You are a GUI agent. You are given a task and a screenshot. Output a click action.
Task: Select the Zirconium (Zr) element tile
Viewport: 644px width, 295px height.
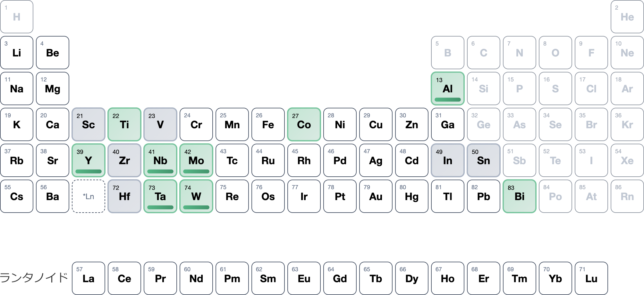pos(124,160)
